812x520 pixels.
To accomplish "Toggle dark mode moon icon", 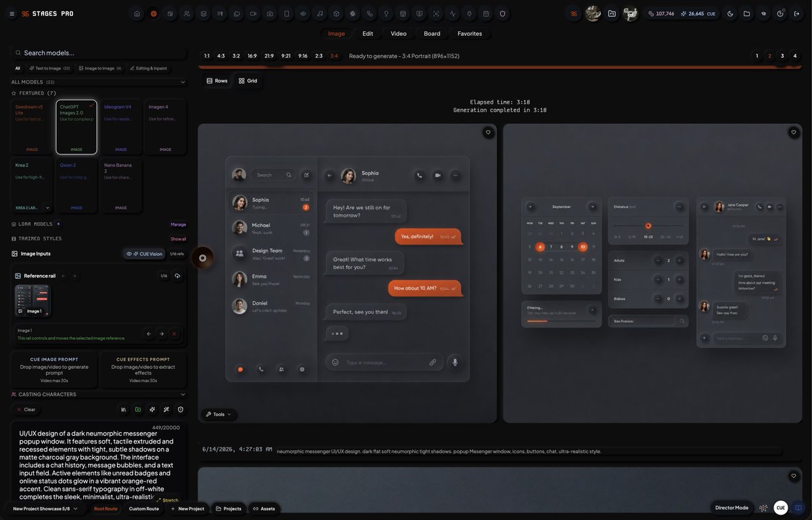I will click(730, 14).
